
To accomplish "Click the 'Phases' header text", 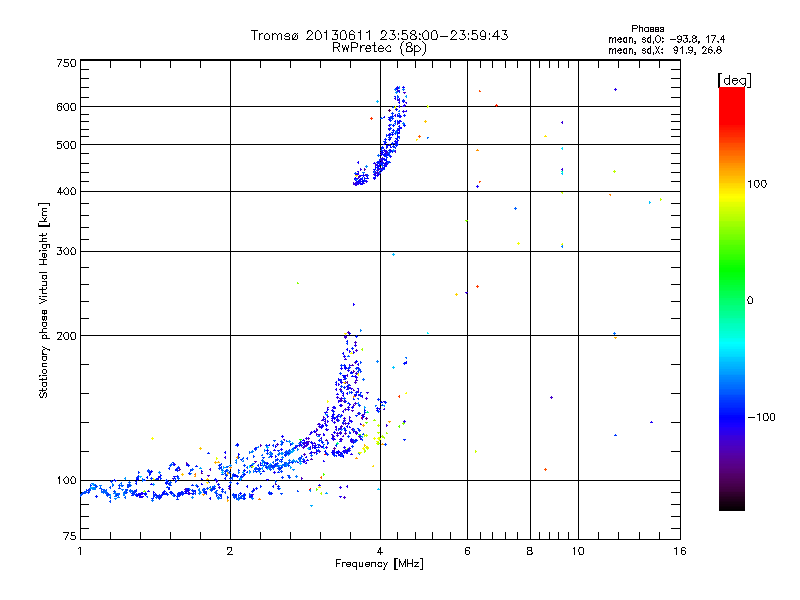I will 647,29.
